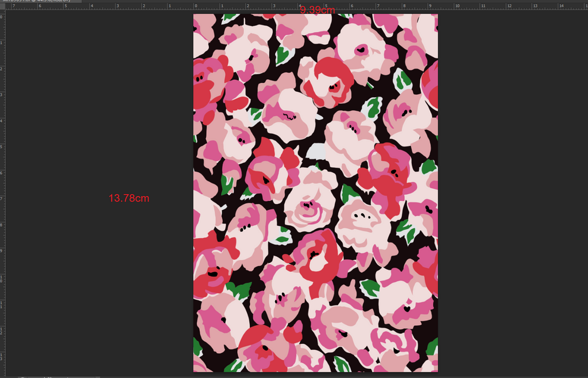Click the 0 mark on the horizontal ruler

(195, 6)
